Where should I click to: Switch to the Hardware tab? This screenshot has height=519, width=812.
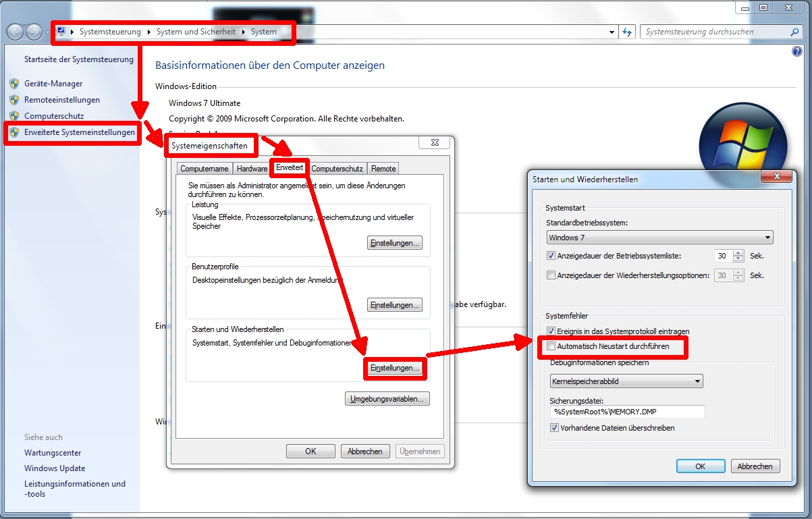(x=252, y=169)
